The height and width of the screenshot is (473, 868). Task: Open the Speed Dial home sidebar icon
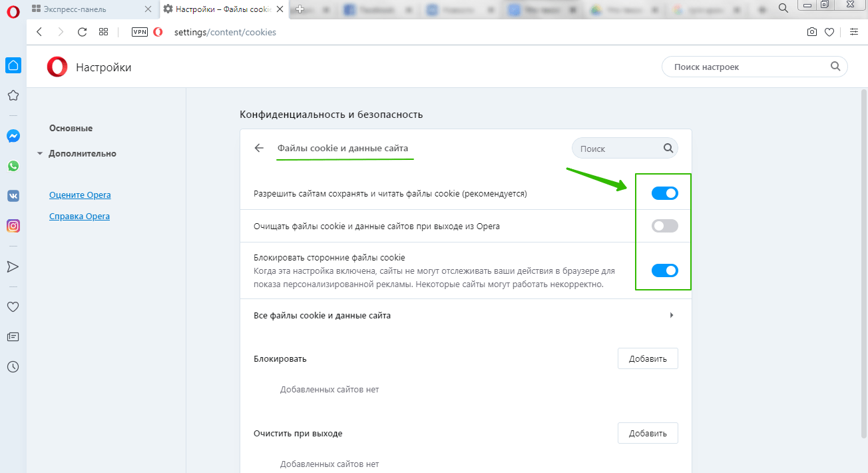click(13, 65)
